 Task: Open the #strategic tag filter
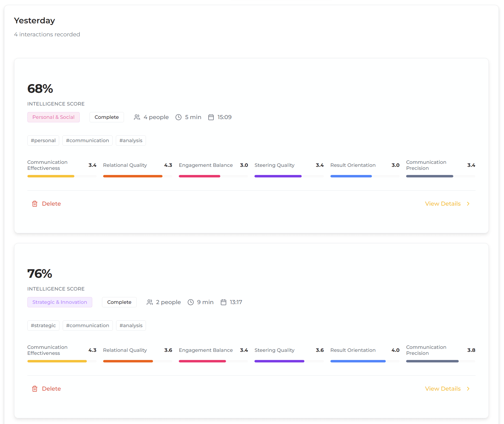(43, 325)
